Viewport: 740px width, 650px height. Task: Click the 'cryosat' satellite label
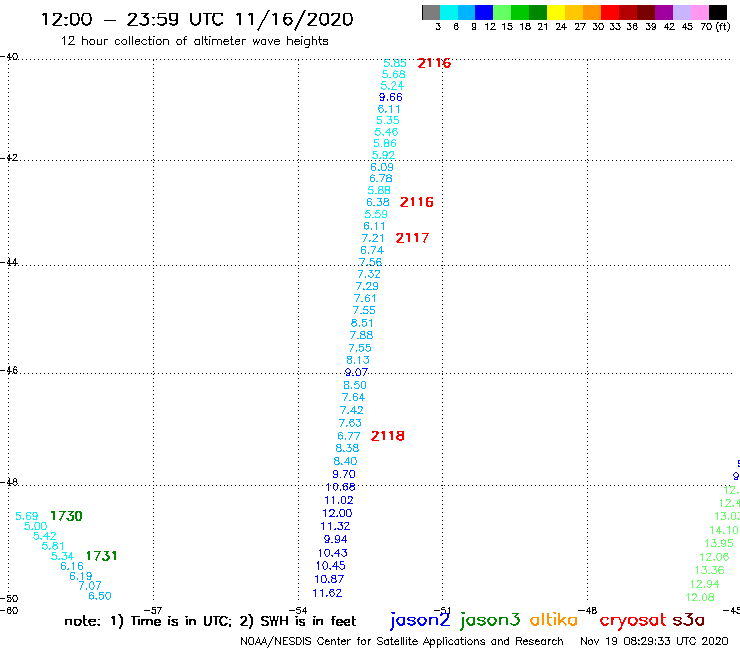pyautogui.click(x=633, y=620)
